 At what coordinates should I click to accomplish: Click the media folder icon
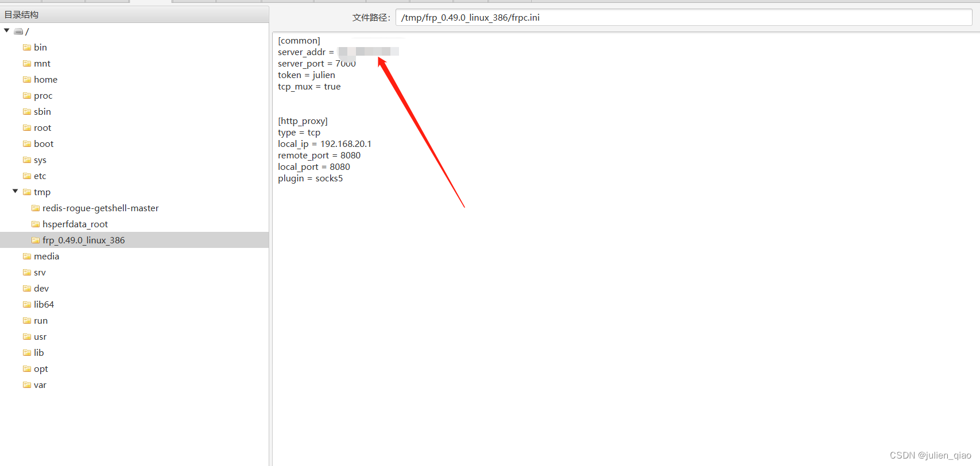(27, 257)
